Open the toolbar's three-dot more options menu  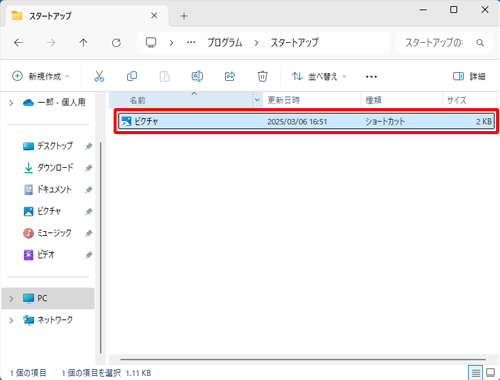(371, 77)
